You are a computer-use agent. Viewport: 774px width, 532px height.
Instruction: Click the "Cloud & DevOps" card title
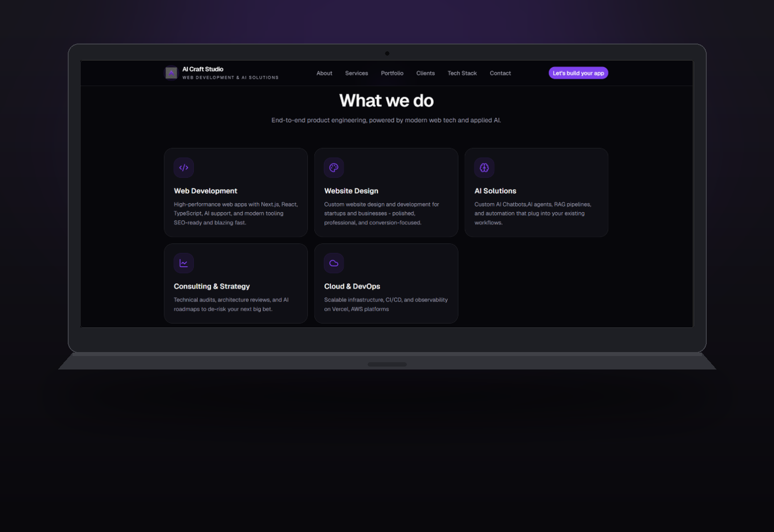352,286
